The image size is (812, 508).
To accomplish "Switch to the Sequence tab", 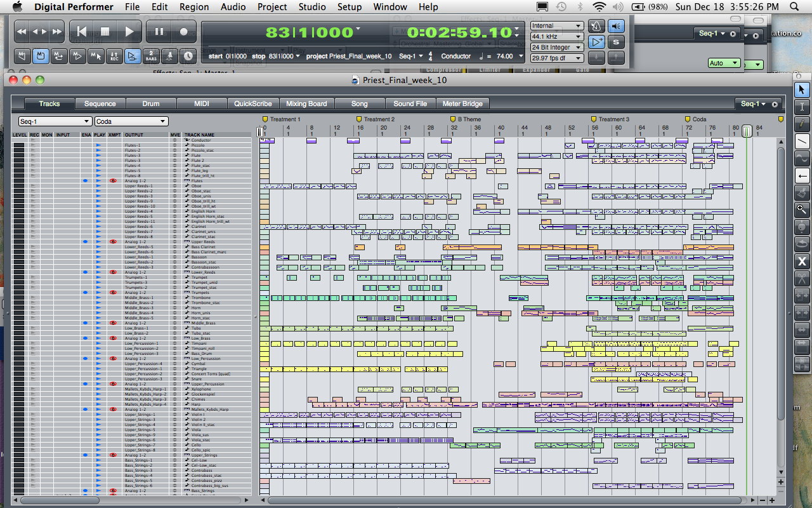I will [100, 104].
